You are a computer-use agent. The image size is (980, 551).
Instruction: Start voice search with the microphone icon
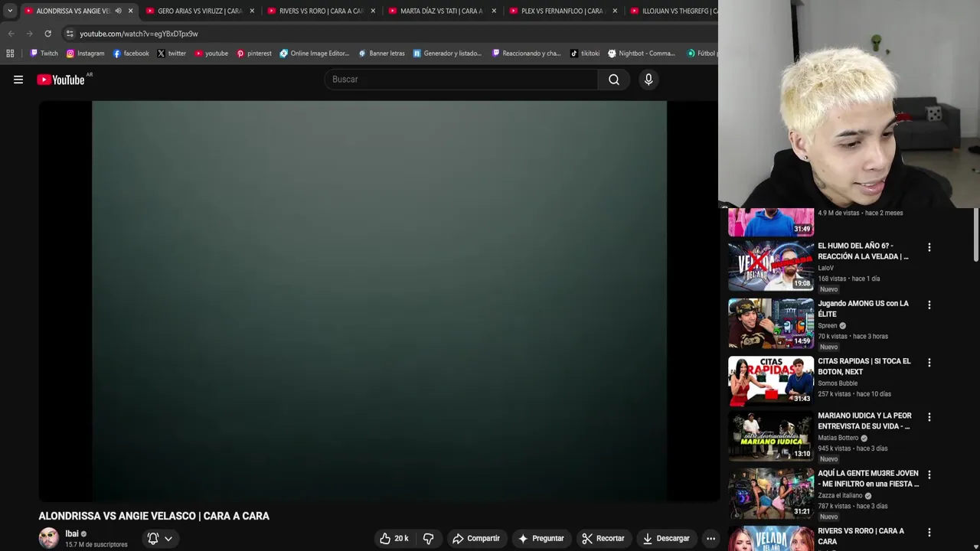648,80
